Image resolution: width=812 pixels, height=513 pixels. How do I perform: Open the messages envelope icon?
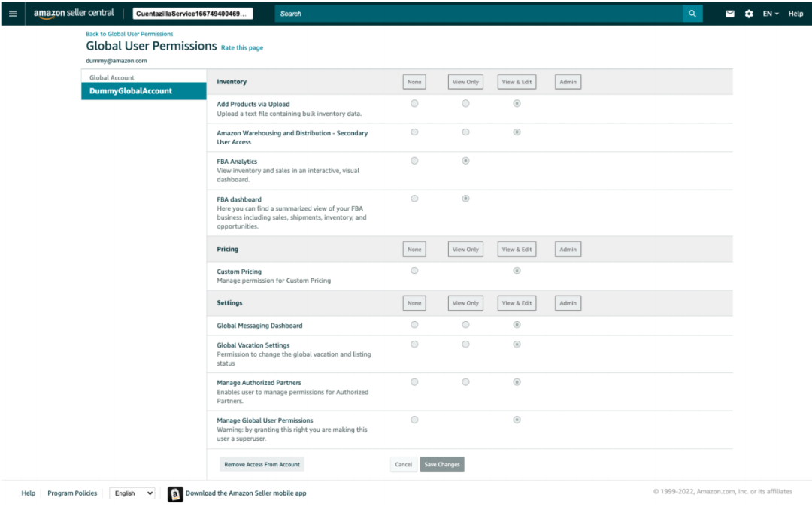pyautogui.click(x=729, y=14)
